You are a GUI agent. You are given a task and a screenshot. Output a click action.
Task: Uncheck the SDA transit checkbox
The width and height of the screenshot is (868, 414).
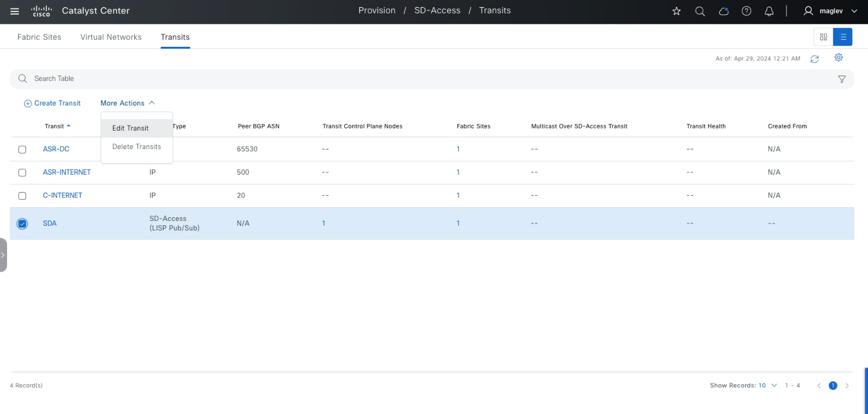22,224
